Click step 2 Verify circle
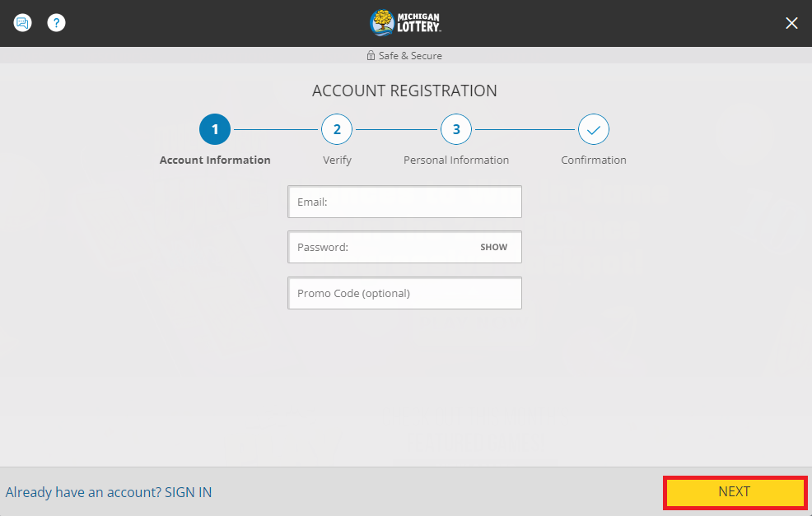The height and width of the screenshot is (516, 812). point(336,128)
